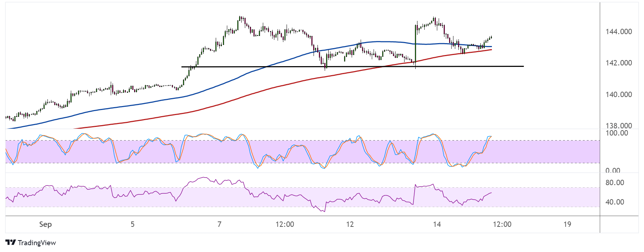Image resolution: width=644 pixels, height=252 pixels.
Task: Click the 138.000 price axis label
Action: point(618,125)
